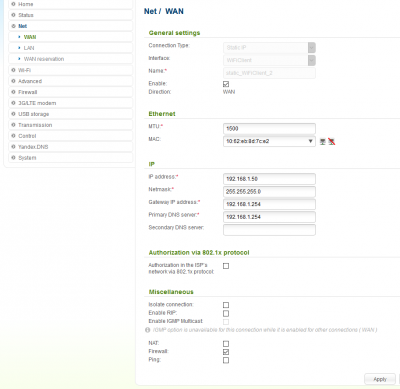The width and height of the screenshot is (400, 389).
Task: Enable the Ping checkbox
Action: [226, 360]
